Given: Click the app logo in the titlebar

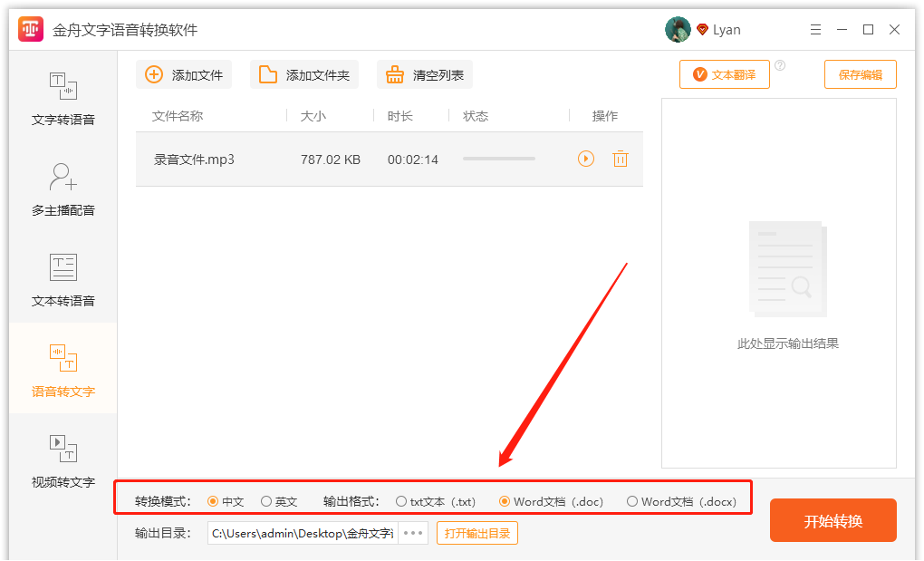Looking at the screenshot, I should (30, 28).
